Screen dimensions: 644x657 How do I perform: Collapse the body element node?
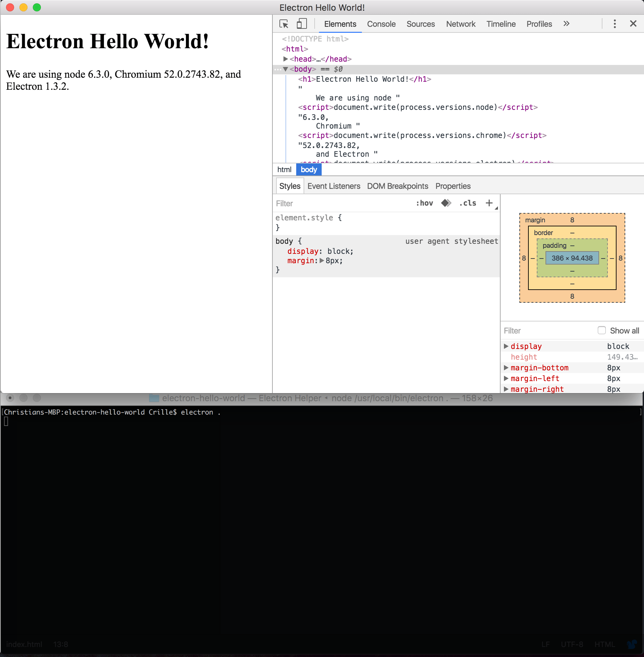pyautogui.click(x=285, y=69)
